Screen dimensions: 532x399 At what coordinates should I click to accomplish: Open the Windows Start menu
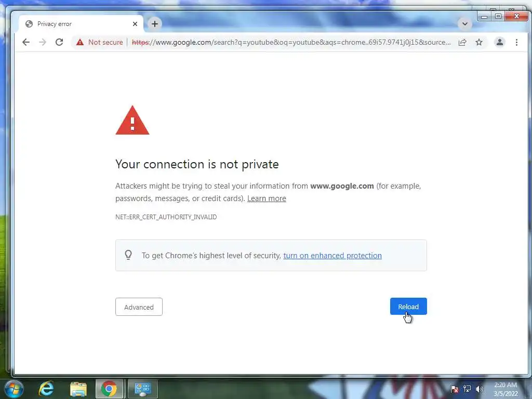tap(14, 389)
